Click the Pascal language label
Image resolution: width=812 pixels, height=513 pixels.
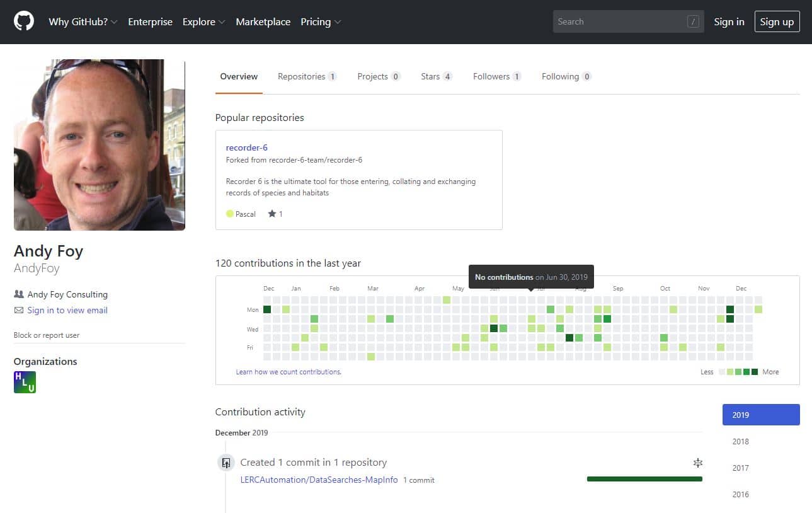(x=246, y=214)
